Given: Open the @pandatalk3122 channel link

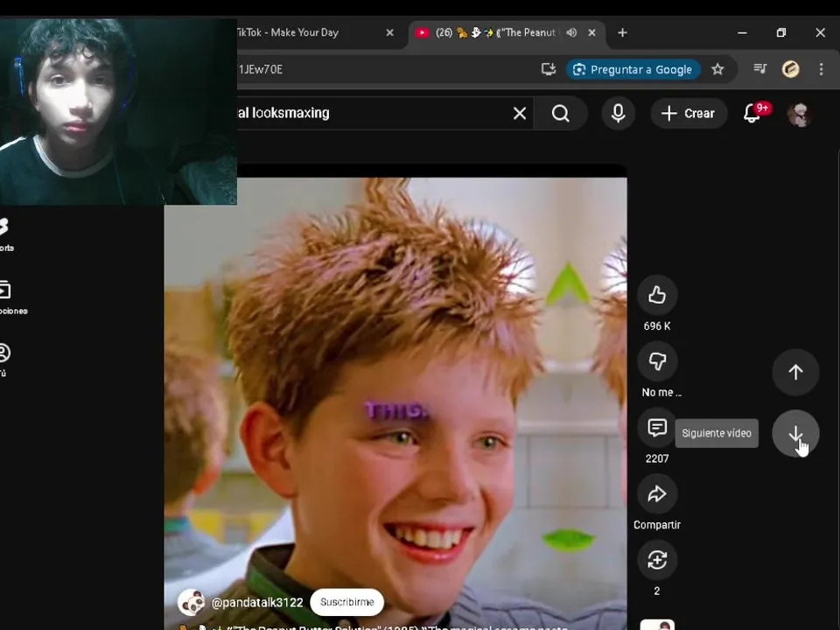Looking at the screenshot, I should (257, 603).
